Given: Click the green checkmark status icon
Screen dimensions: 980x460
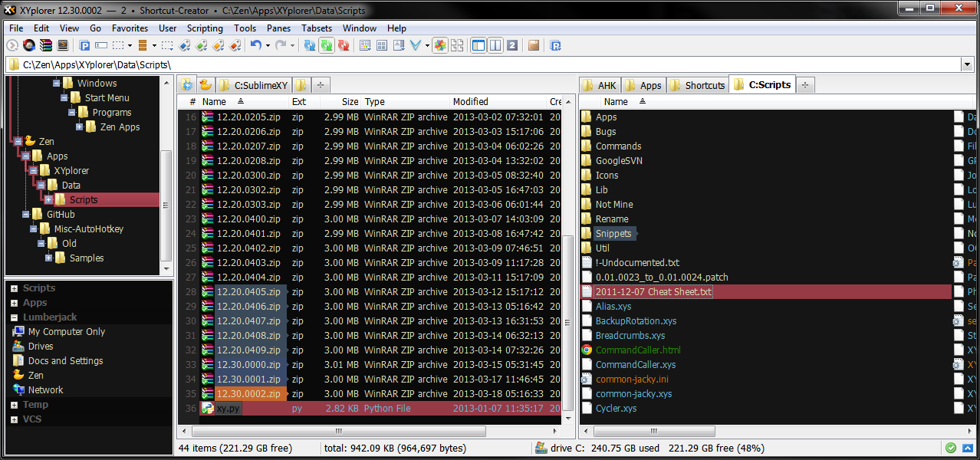Looking at the screenshot, I should click(x=951, y=448).
